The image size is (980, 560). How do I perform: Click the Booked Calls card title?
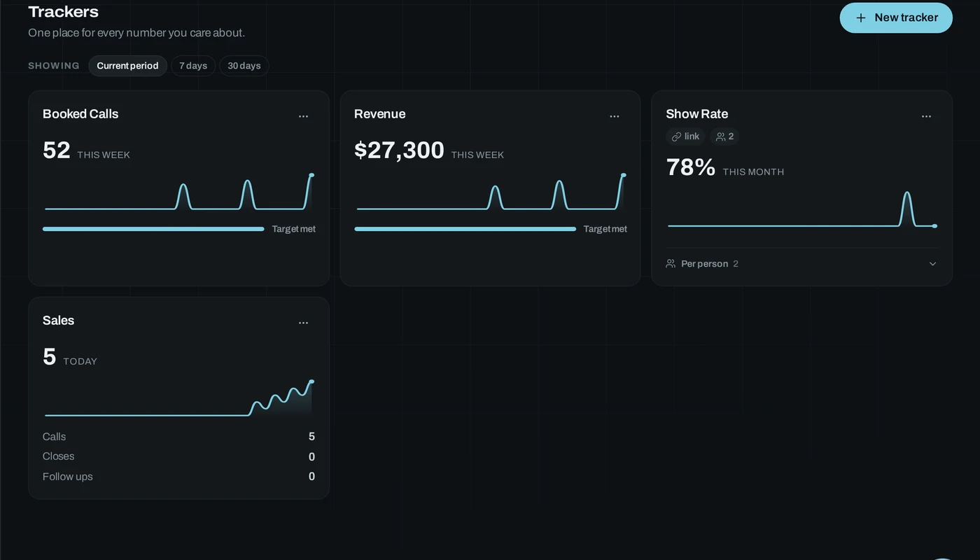(80, 114)
